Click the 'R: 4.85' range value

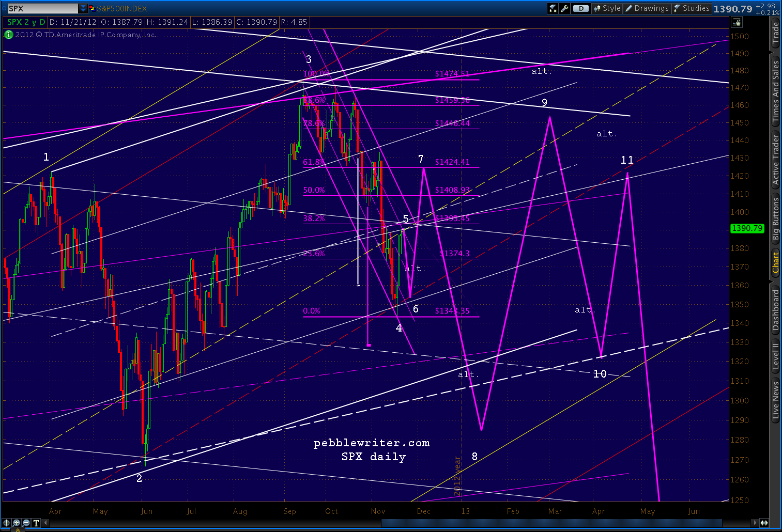tap(294, 22)
